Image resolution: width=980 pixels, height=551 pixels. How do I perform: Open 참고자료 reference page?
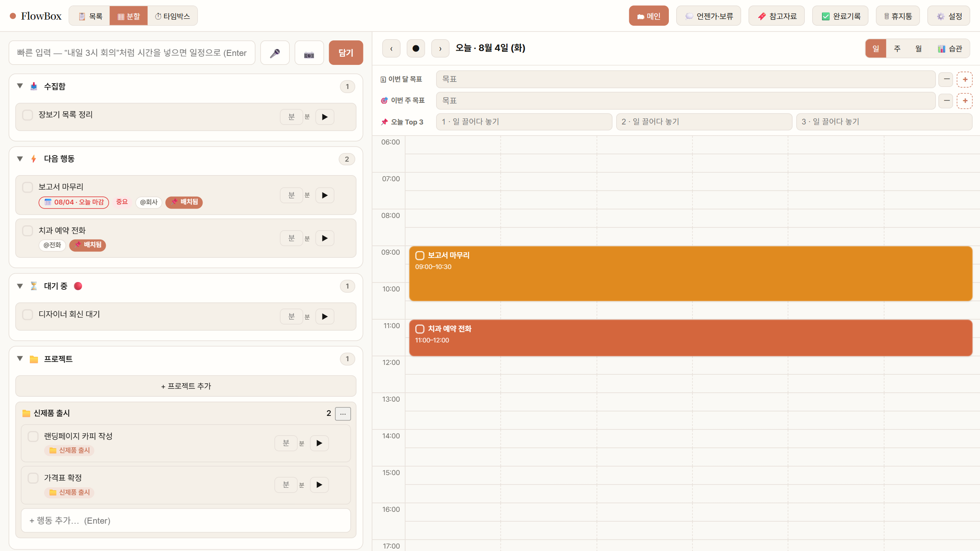tap(776, 16)
